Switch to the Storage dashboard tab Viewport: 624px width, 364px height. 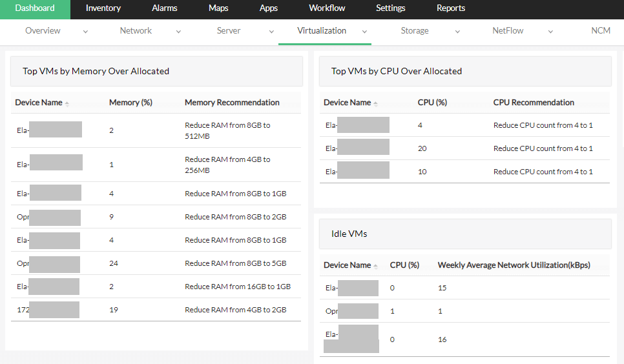pos(415,31)
